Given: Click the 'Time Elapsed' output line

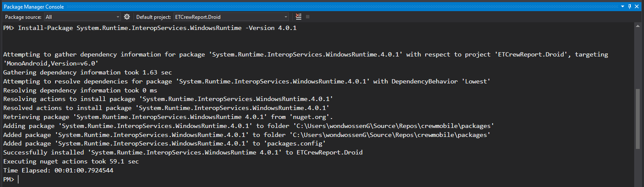Looking at the screenshot, I should (58, 170).
